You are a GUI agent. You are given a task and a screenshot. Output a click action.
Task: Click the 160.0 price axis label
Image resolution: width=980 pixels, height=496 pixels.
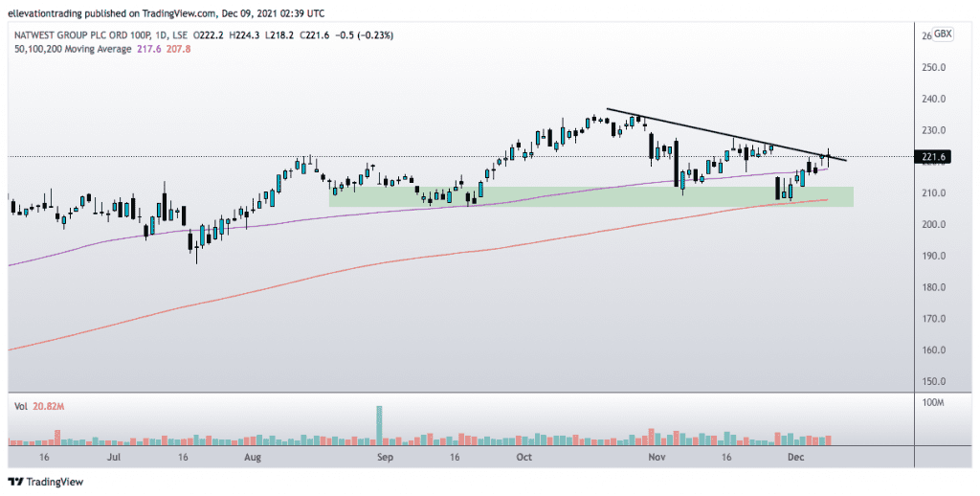point(934,350)
